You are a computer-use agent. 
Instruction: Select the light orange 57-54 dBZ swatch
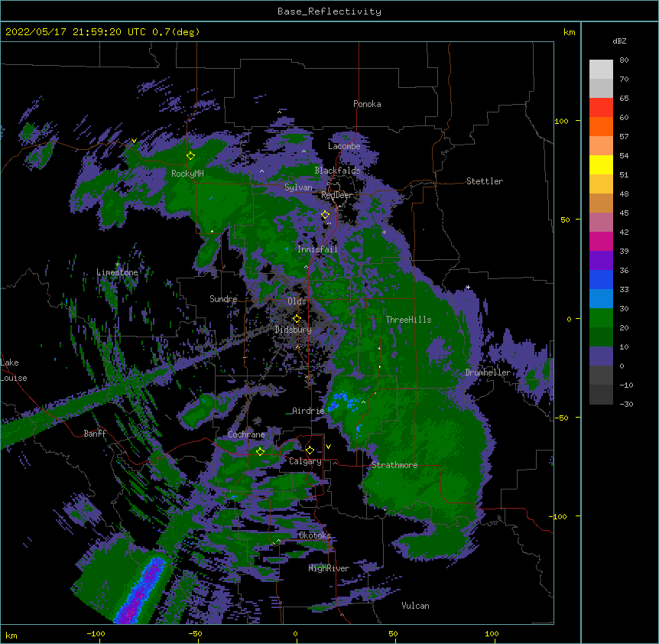pyautogui.click(x=601, y=145)
